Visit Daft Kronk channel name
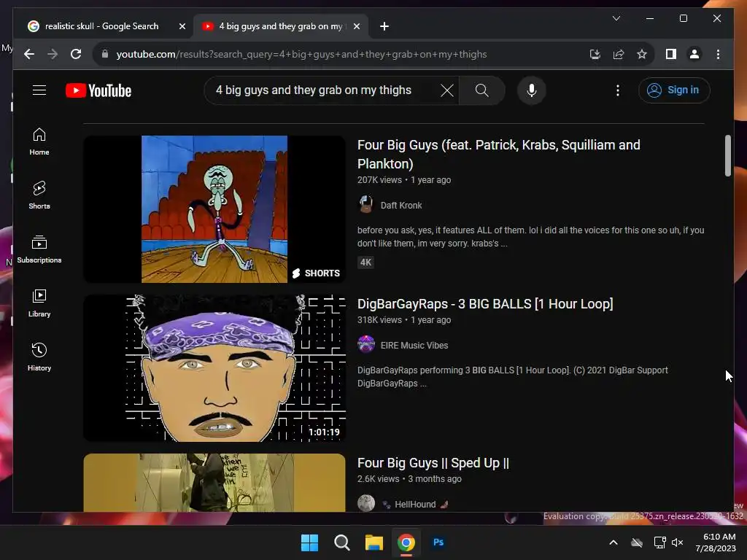747x560 pixels. pyautogui.click(x=401, y=205)
